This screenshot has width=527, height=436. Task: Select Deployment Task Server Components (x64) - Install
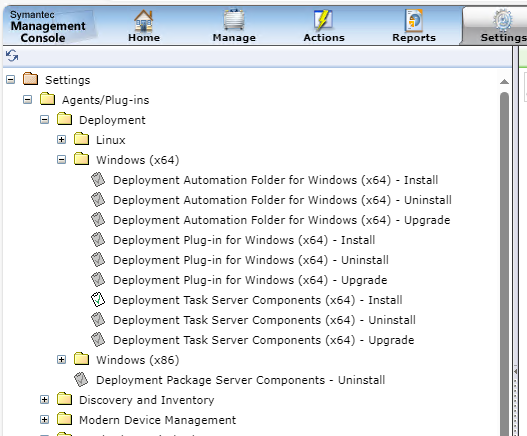point(257,300)
